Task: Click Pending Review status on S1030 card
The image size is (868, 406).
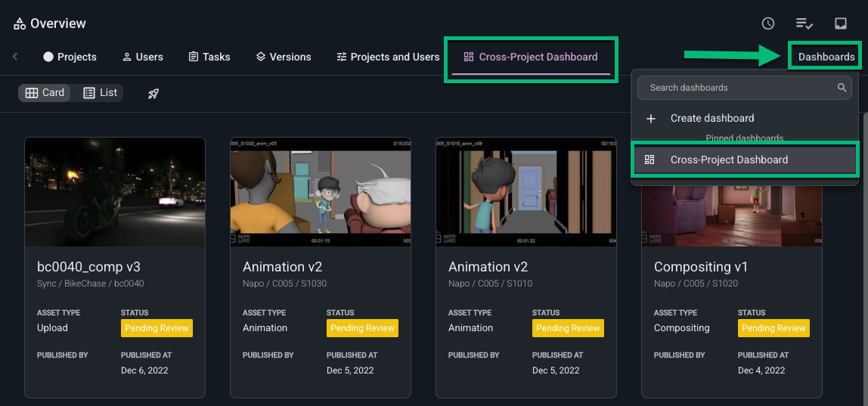Action: click(363, 328)
